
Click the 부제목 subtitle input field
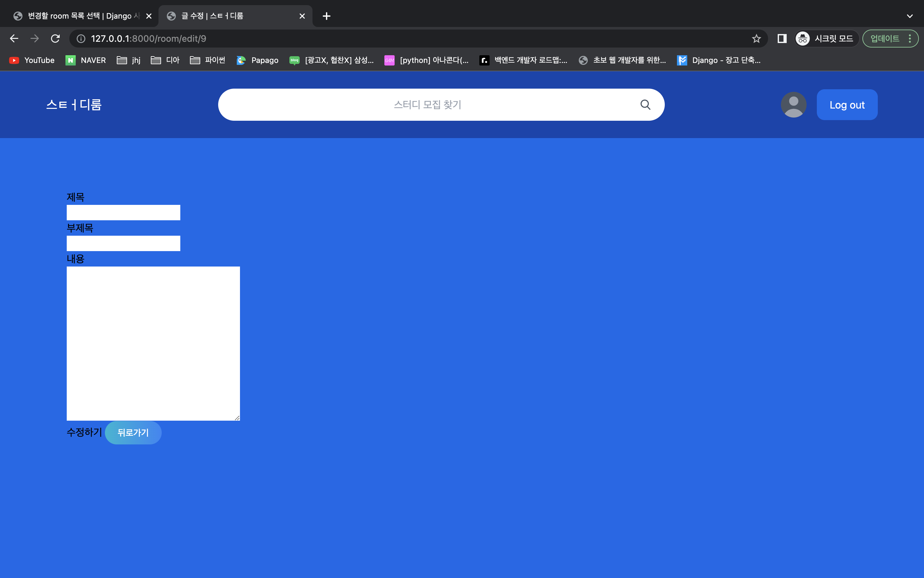click(123, 243)
